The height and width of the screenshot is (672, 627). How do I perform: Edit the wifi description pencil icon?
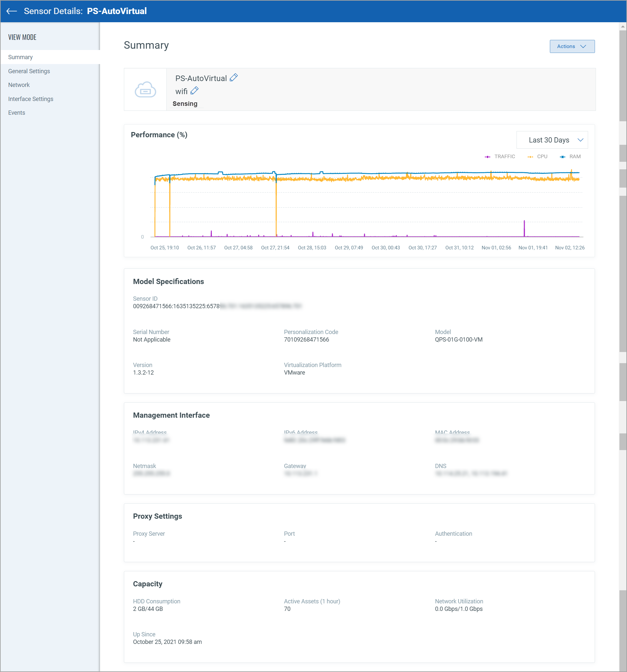[x=195, y=91]
